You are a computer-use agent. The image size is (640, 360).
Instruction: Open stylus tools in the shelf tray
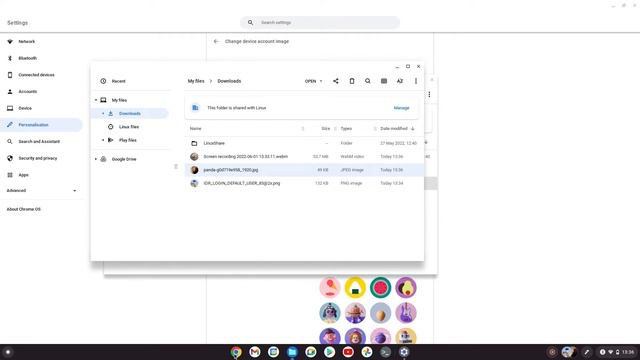587,352
